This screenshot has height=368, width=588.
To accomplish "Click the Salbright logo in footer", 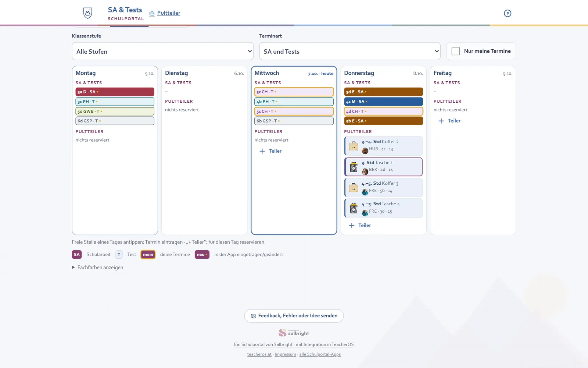I will tap(294, 333).
